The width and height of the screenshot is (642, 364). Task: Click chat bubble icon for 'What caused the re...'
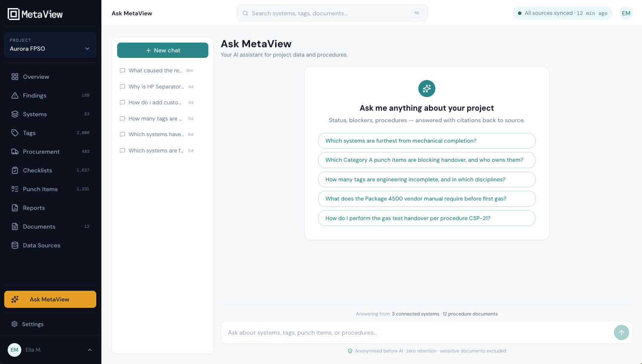[x=122, y=71]
